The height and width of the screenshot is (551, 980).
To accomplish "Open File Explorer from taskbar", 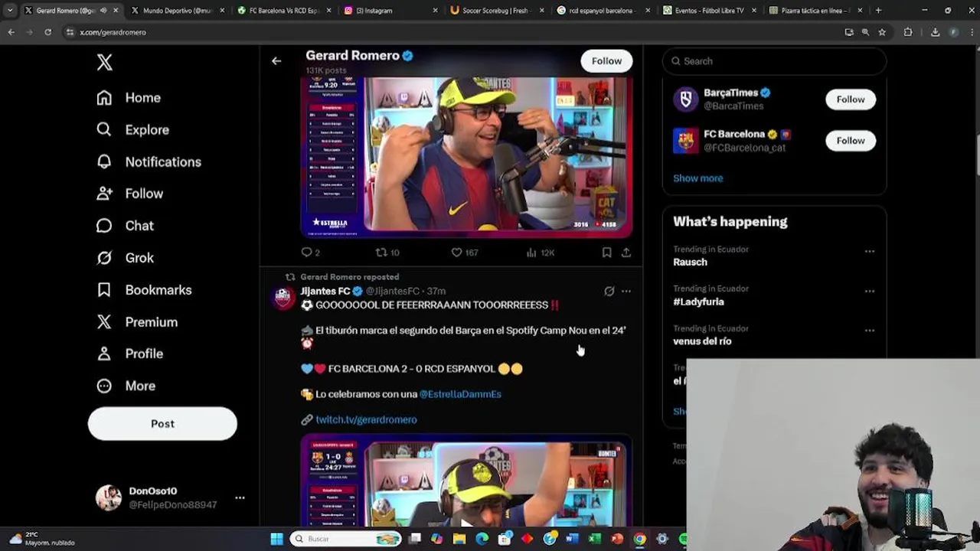I will tap(459, 539).
